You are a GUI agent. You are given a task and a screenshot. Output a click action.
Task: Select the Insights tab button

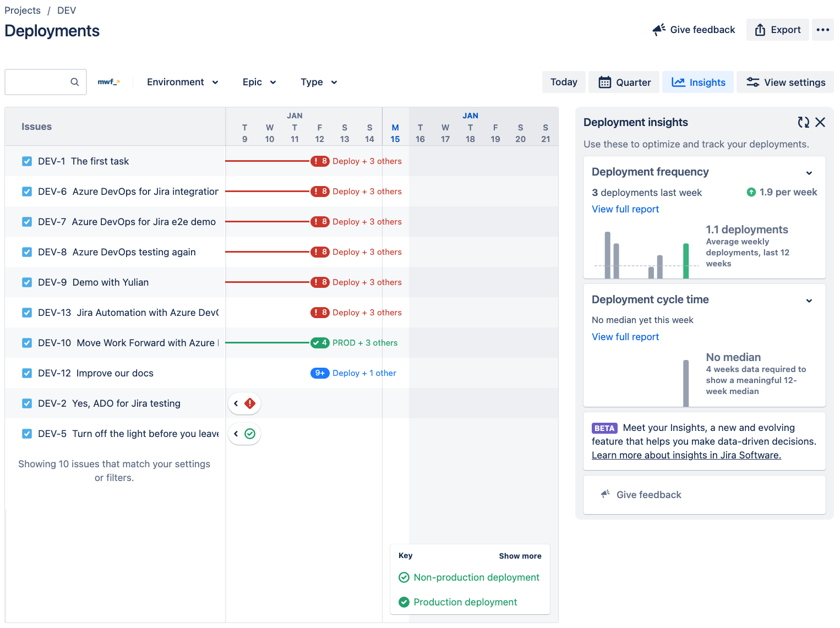tap(697, 82)
